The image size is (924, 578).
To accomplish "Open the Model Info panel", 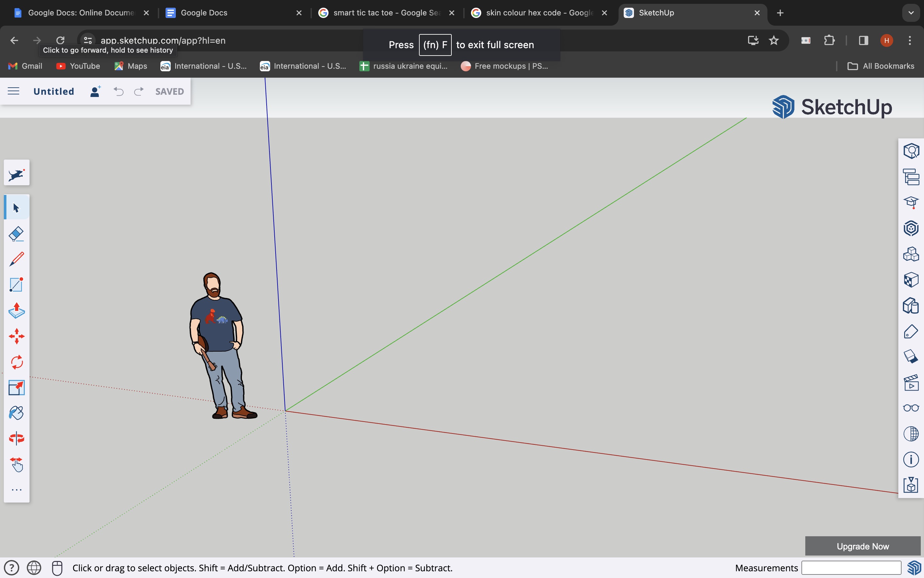I will tap(911, 460).
